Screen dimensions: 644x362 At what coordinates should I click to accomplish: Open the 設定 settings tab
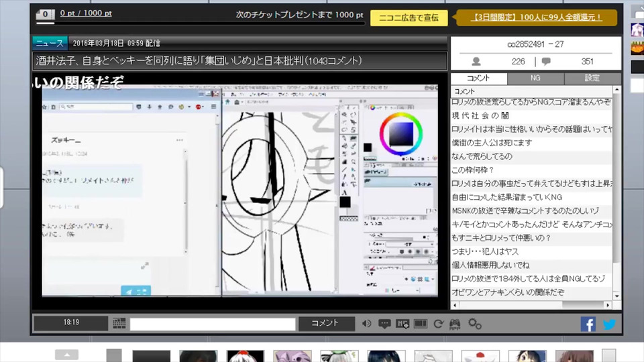pyautogui.click(x=592, y=78)
